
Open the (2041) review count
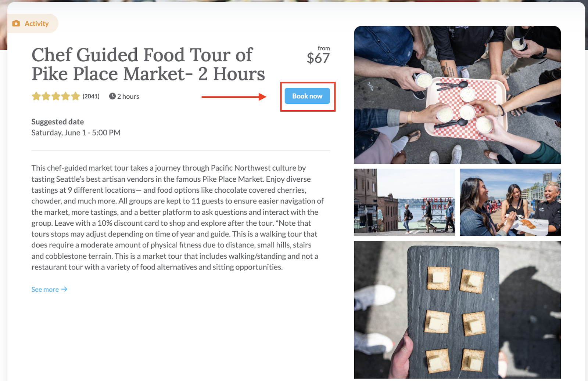point(91,96)
